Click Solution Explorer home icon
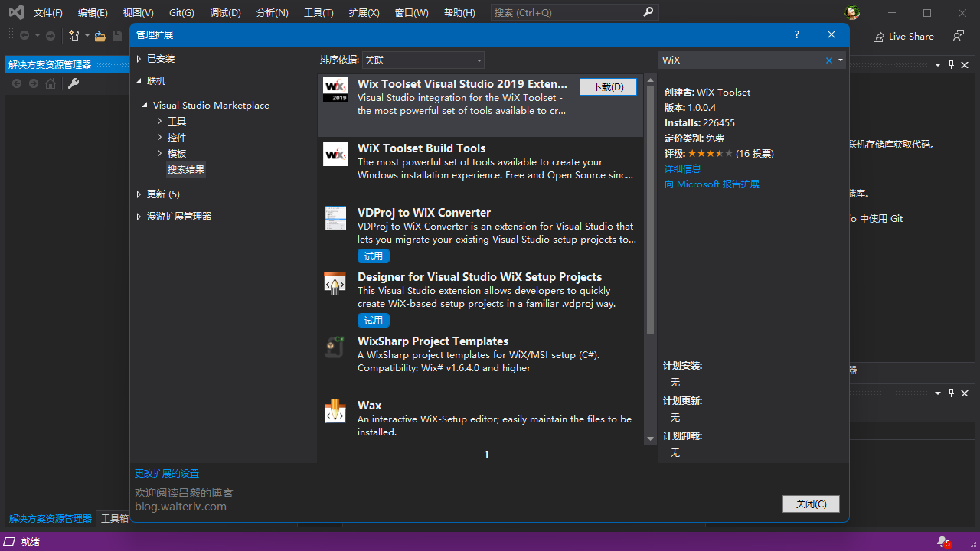980x551 pixels. (x=51, y=83)
